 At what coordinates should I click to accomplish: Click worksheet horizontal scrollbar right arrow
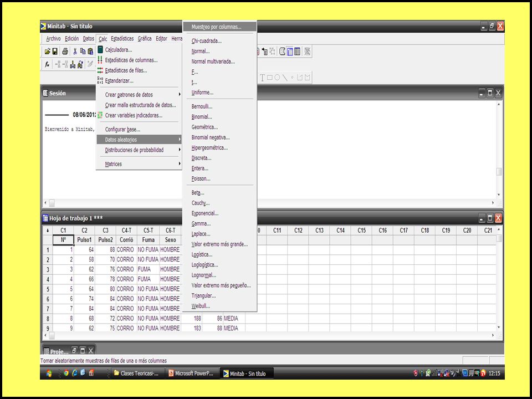click(x=493, y=335)
